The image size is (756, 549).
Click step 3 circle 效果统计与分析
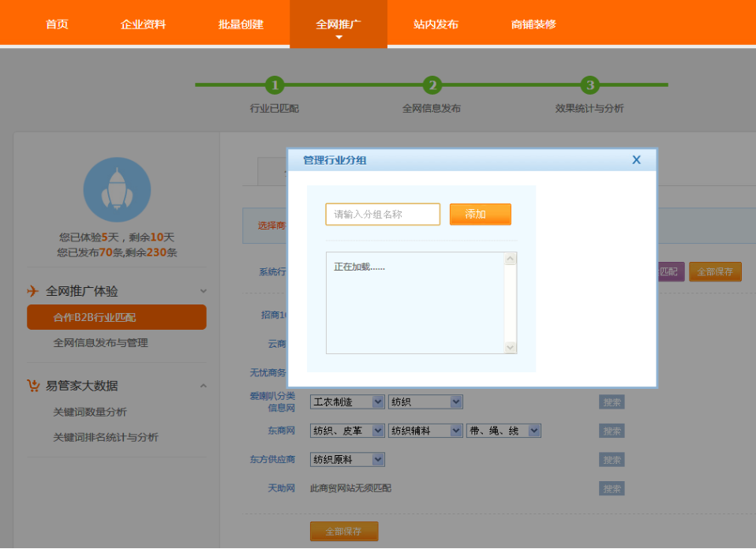tap(589, 85)
